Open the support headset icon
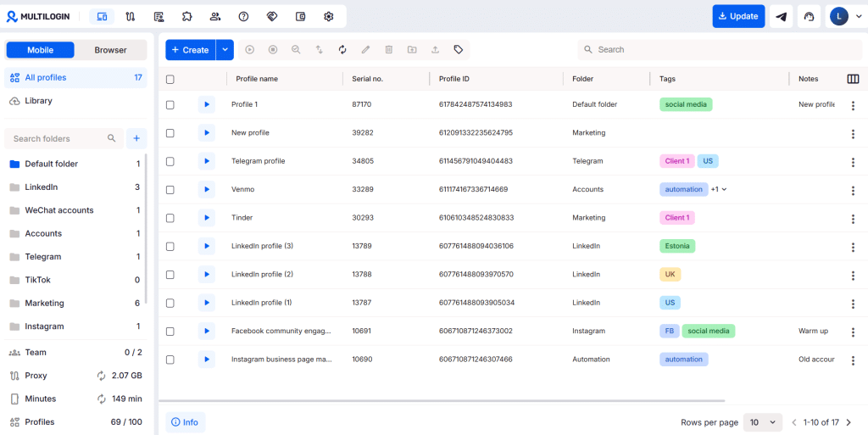The width and height of the screenshot is (868, 435). pyautogui.click(x=809, y=17)
